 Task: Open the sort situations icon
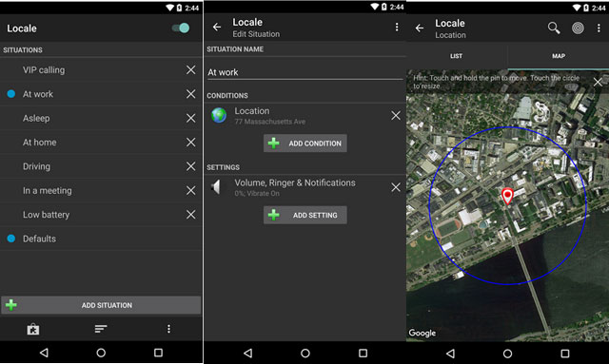click(101, 329)
